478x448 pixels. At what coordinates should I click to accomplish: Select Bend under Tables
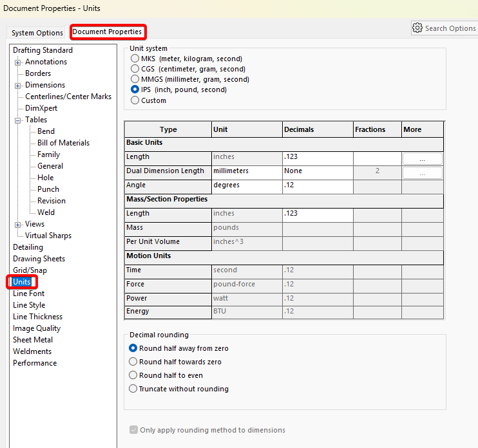46,131
